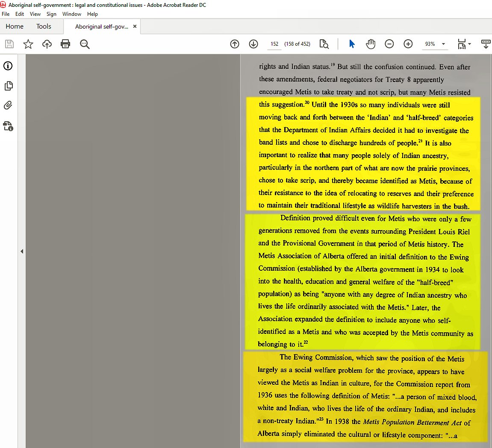
Task: Click the words 'Metis Population Betterment Act'
Action: tap(412, 422)
